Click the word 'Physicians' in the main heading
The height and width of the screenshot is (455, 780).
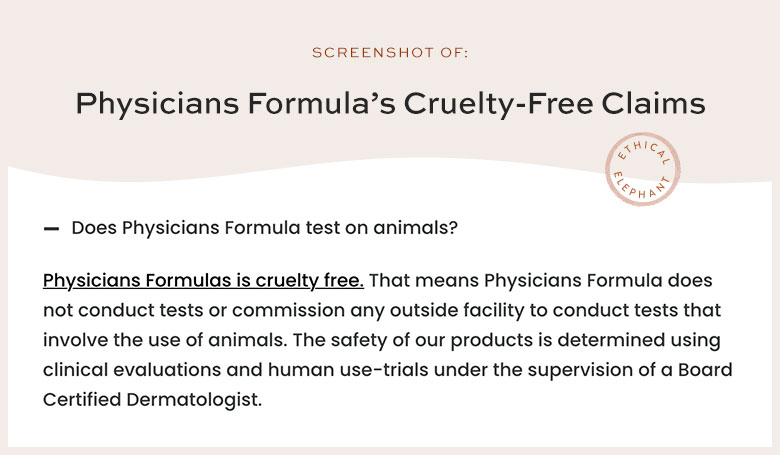click(157, 104)
